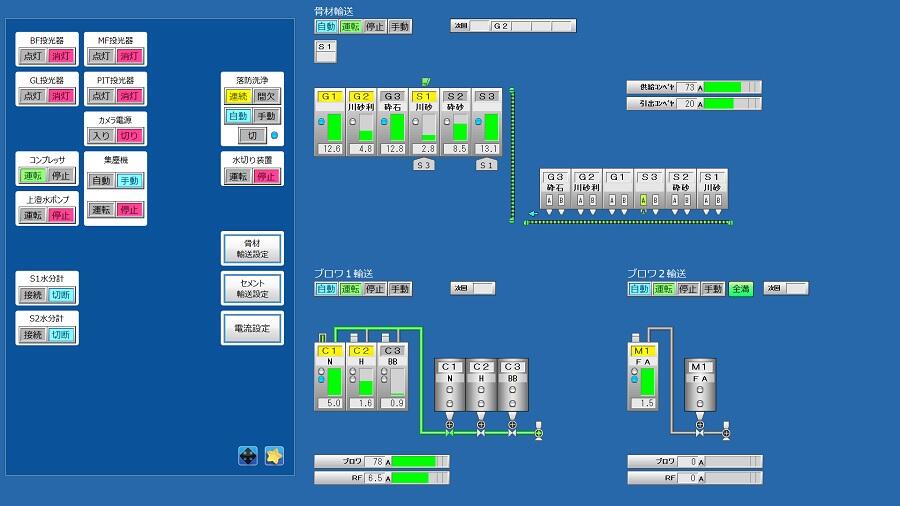The image size is (900, 506).
Task: Select 間欠 for 落防洗浄
Action: (266, 96)
